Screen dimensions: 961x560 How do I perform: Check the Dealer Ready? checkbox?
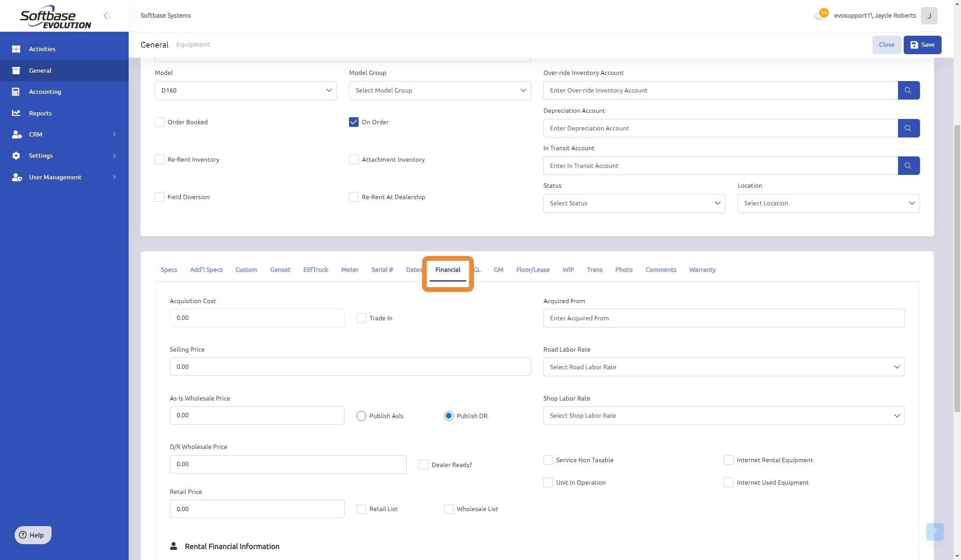point(423,465)
